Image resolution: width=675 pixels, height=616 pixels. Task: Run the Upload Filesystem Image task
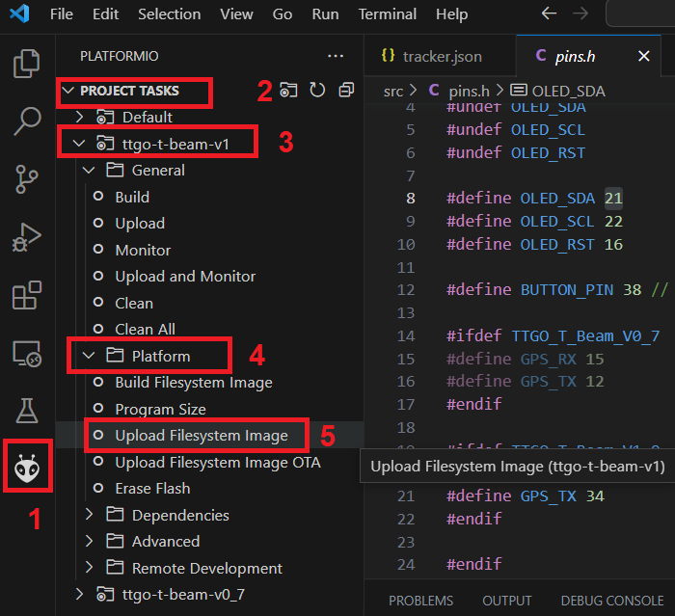tap(201, 436)
